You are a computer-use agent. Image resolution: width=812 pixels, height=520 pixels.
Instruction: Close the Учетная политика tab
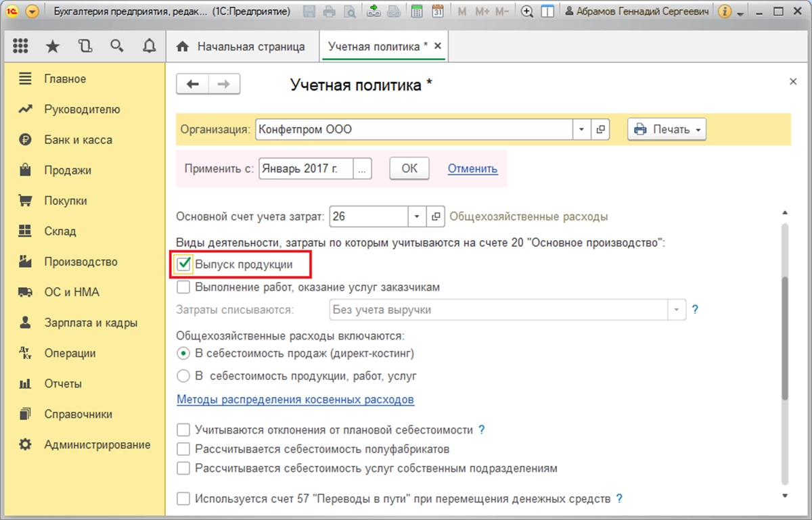point(437,46)
